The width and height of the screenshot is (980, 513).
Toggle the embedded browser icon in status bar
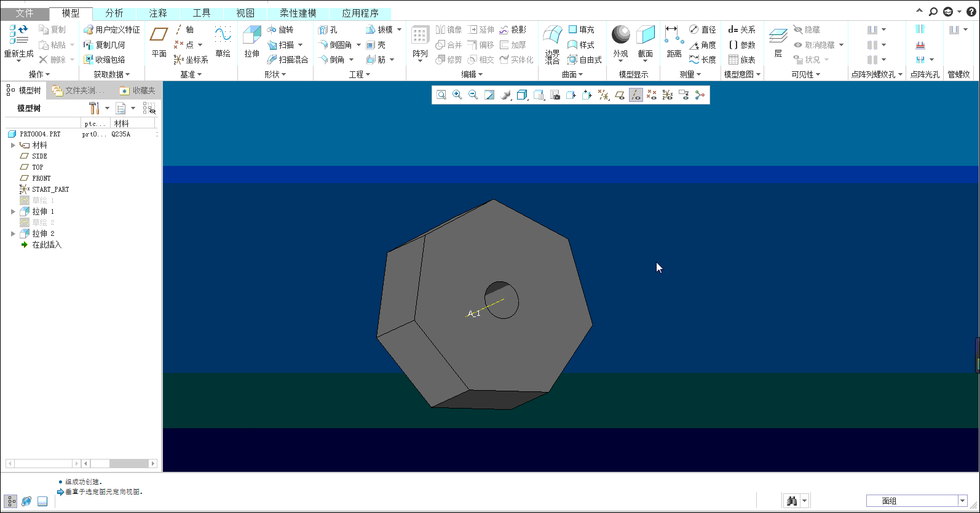click(26, 501)
